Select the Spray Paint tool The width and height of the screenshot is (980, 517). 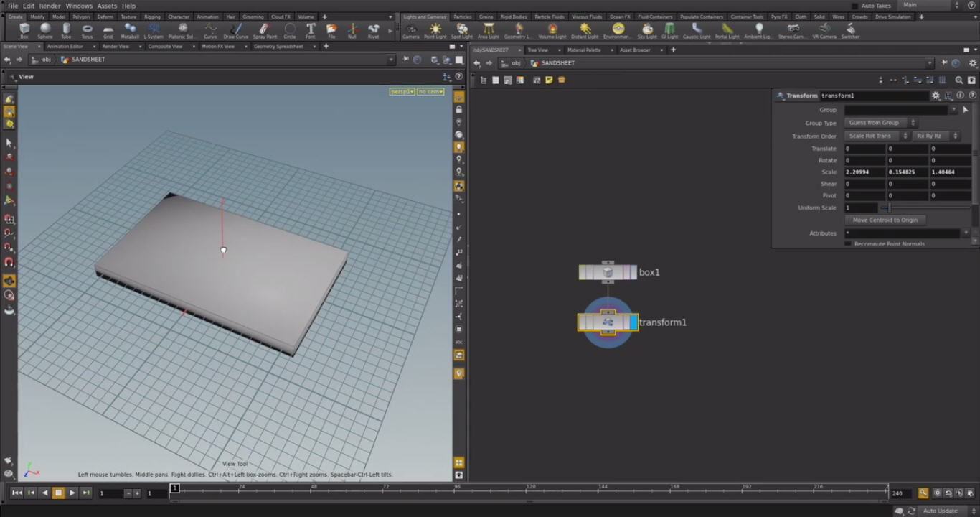click(263, 29)
